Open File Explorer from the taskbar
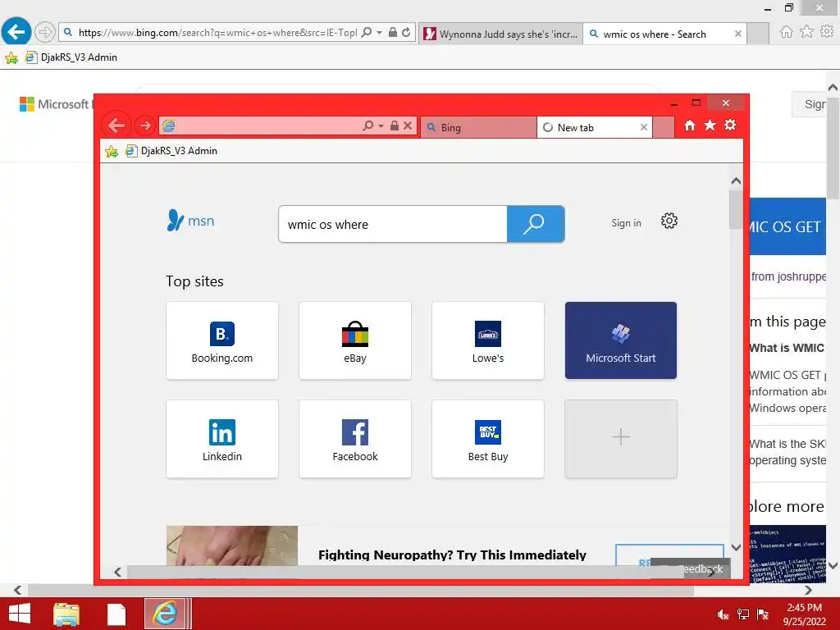The image size is (840, 630). click(x=66, y=614)
